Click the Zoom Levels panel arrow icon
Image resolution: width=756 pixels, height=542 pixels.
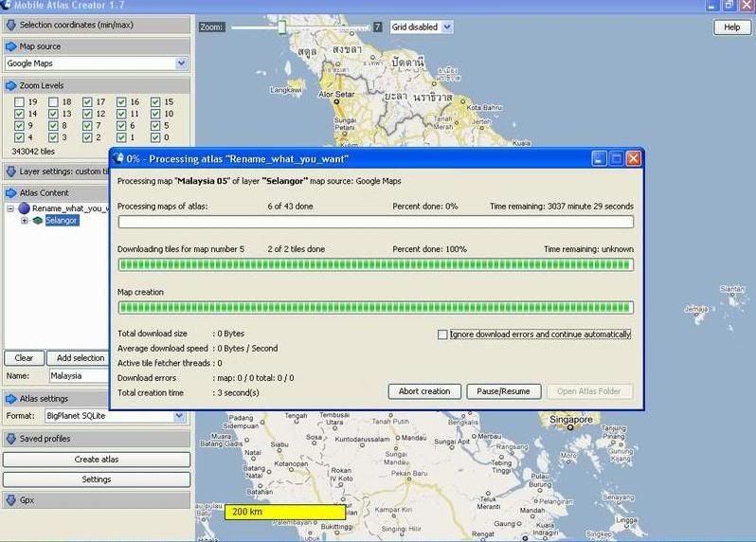[11, 85]
